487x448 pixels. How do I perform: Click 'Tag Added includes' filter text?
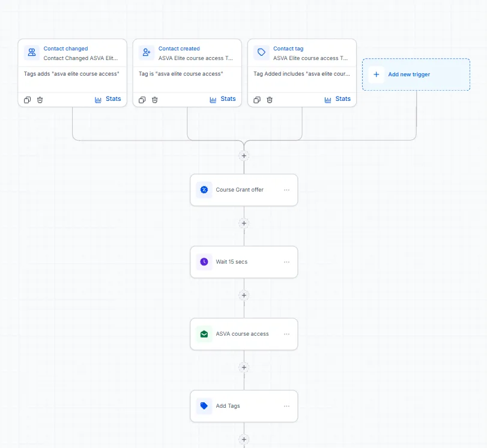tap(301, 74)
